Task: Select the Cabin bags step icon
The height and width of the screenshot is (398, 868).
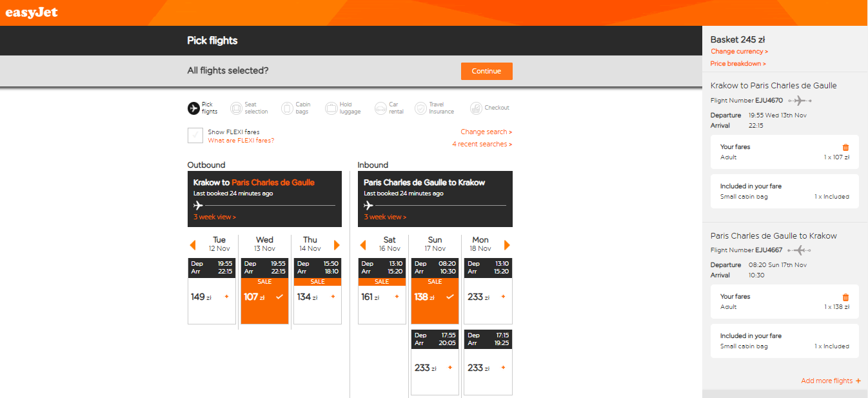Action: click(287, 108)
